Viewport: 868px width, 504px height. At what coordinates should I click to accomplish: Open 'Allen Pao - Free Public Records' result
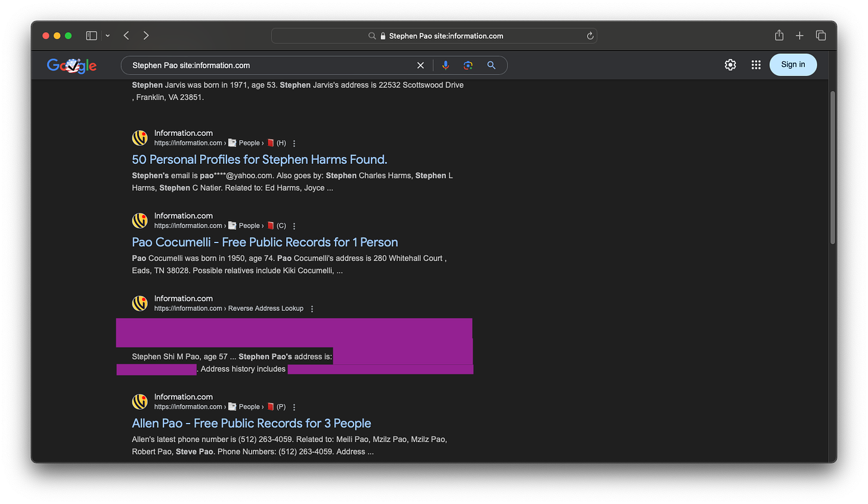pyautogui.click(x=252, y=424)
